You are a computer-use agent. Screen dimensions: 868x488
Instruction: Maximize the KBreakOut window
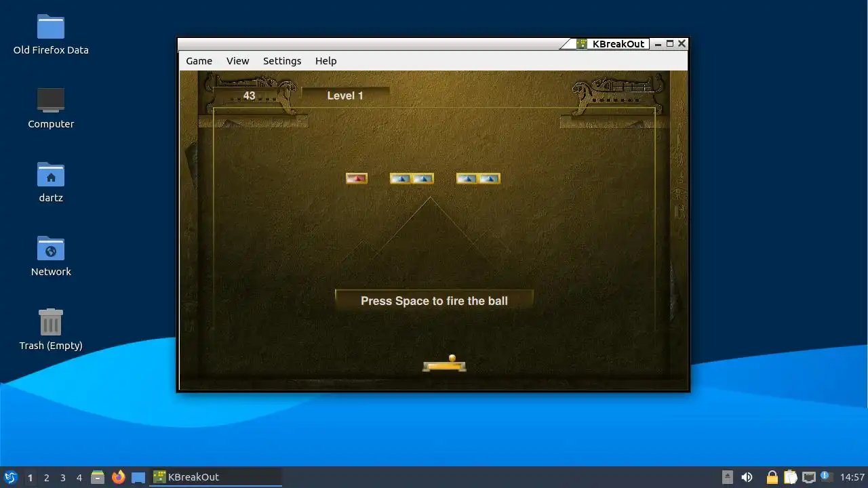[x=670, y=44]
